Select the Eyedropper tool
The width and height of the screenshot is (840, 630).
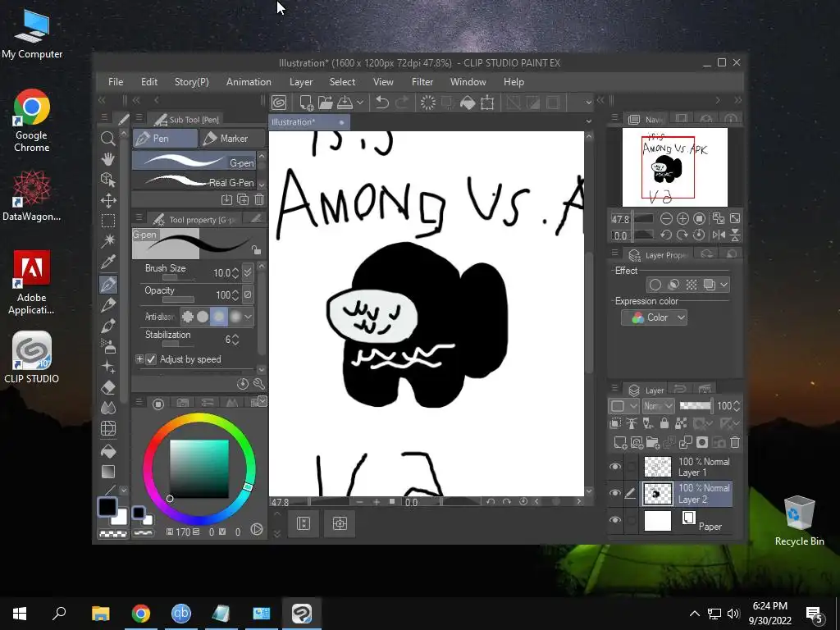pos(108,262)
